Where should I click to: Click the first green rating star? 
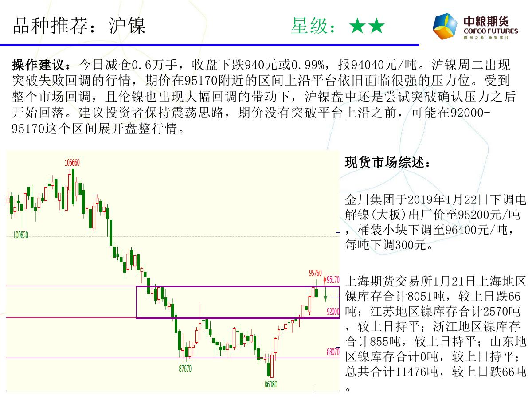point(357,27)
